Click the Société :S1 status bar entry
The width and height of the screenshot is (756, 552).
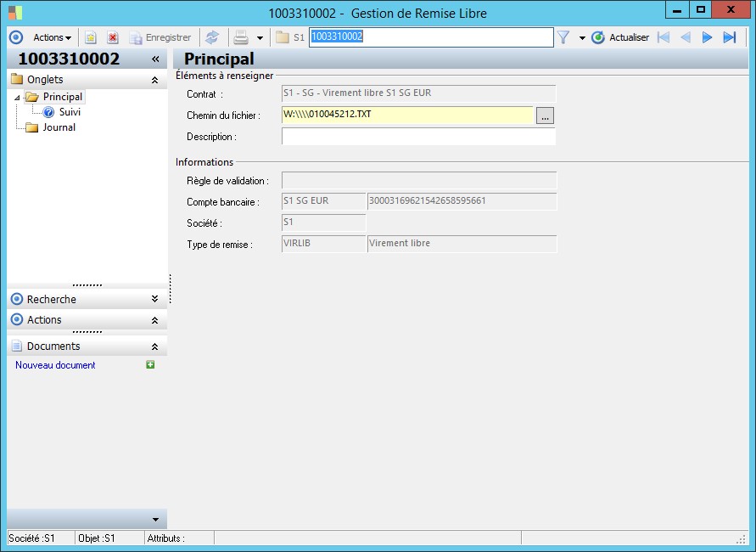(x=41, y=538)
